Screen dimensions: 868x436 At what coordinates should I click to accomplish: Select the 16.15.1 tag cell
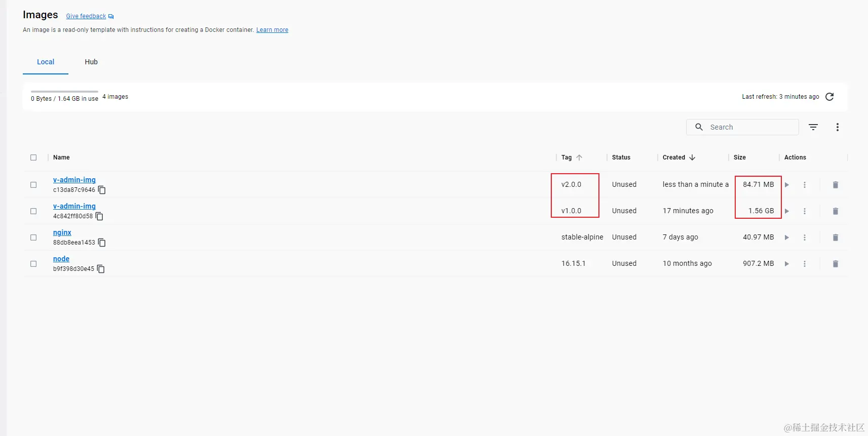pyautogui.click(x=574, y=263)
